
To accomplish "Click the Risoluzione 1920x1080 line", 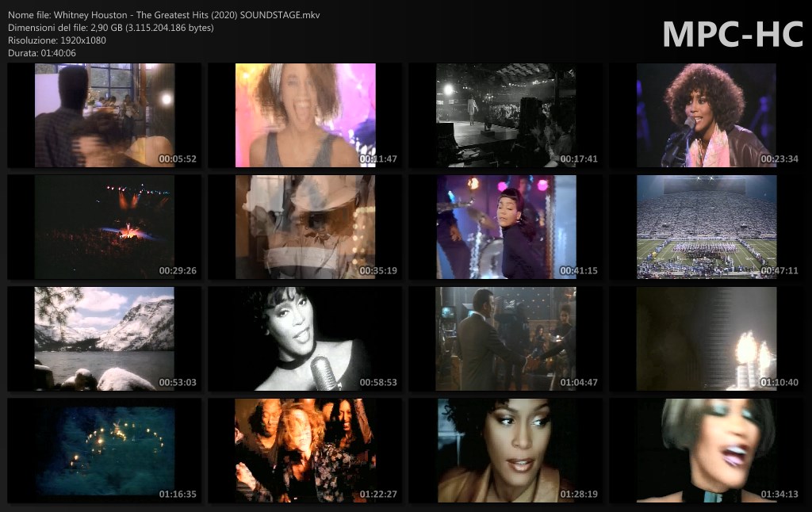I will click(x=57, y=40).
